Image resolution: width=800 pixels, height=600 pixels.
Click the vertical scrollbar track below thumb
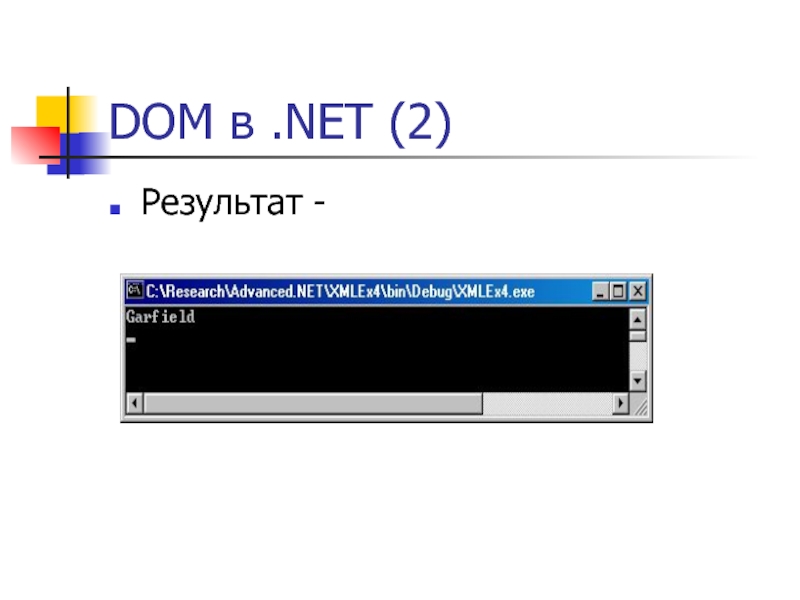click(637, 356)
